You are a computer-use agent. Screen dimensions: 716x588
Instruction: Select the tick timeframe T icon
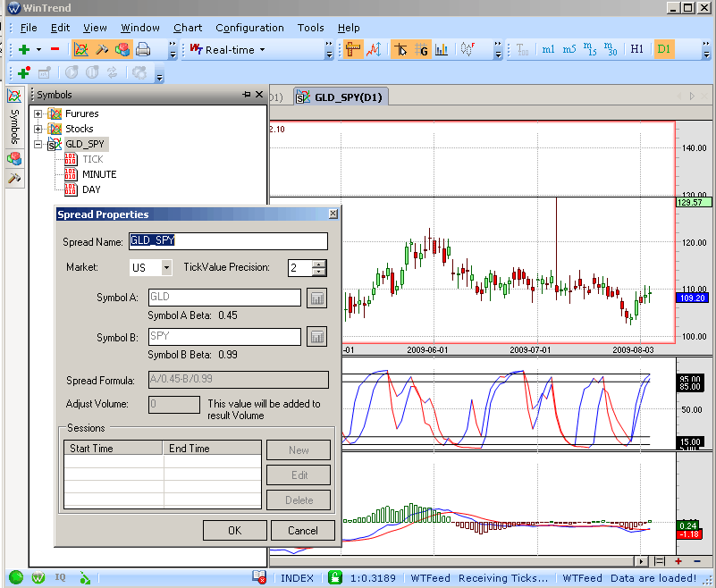point(522,49)
